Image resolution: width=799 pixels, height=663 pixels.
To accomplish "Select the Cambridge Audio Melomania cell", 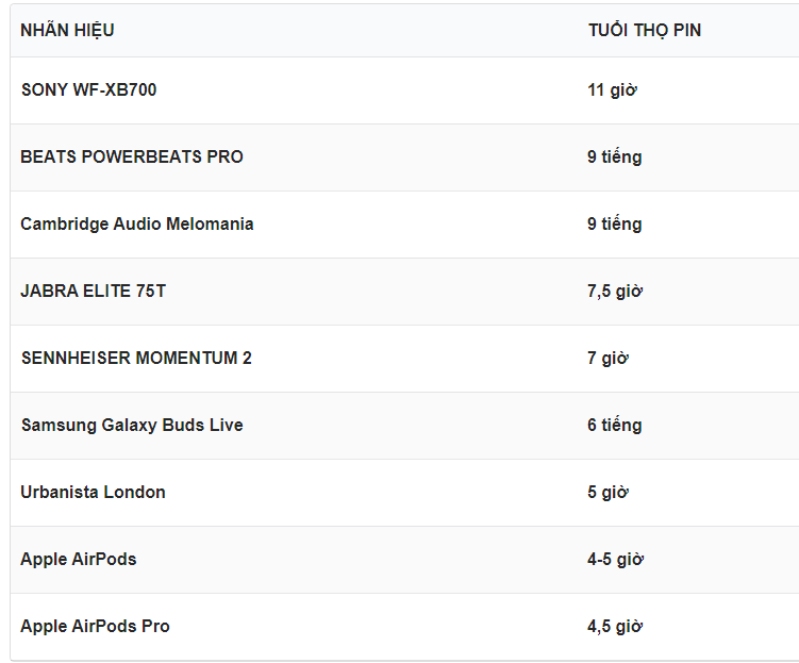I will click(137, 224).
